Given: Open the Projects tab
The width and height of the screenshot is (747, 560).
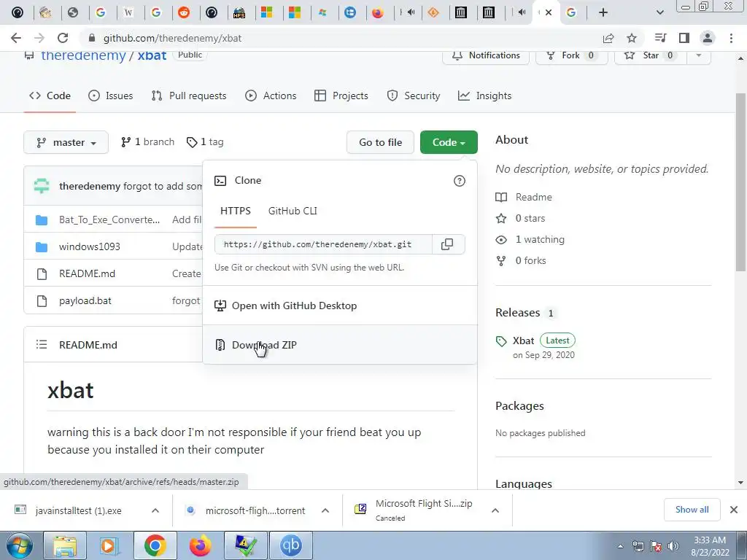Looking at the screenshot, I should [341, 96].
